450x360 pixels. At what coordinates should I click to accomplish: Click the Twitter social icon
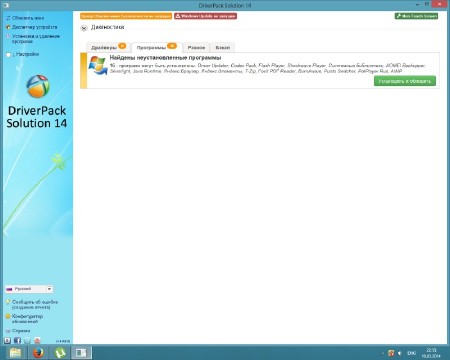(x=27, y=340)
